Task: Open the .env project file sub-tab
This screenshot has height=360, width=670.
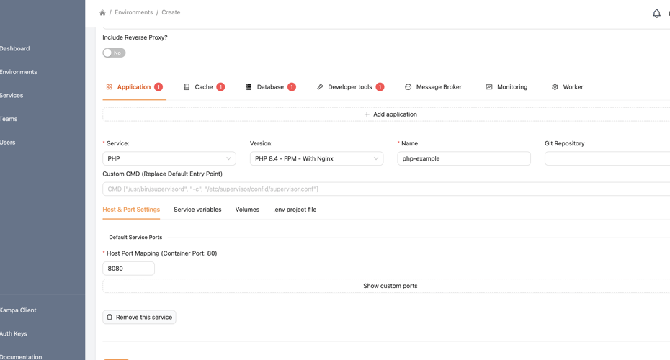Action: [x=295, y=210]
